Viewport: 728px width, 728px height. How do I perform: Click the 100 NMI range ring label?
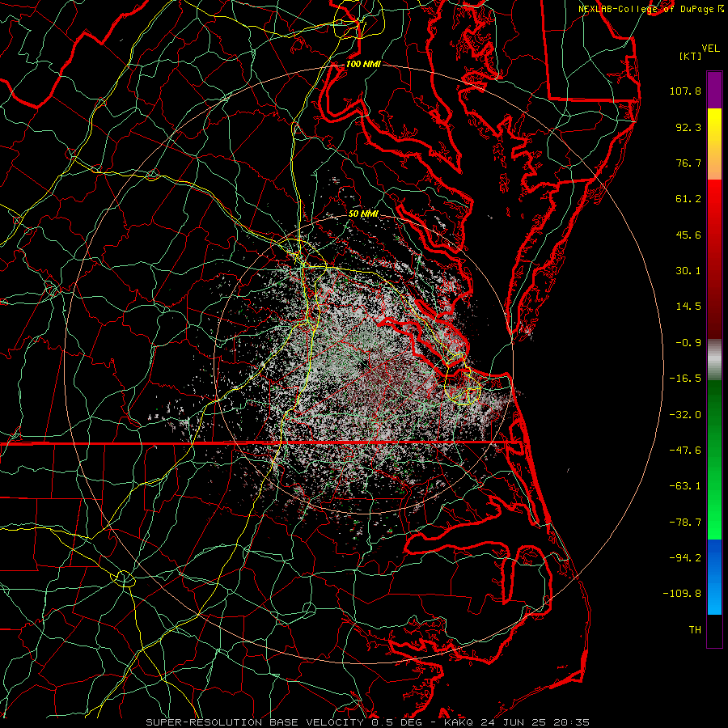[363, 64]
